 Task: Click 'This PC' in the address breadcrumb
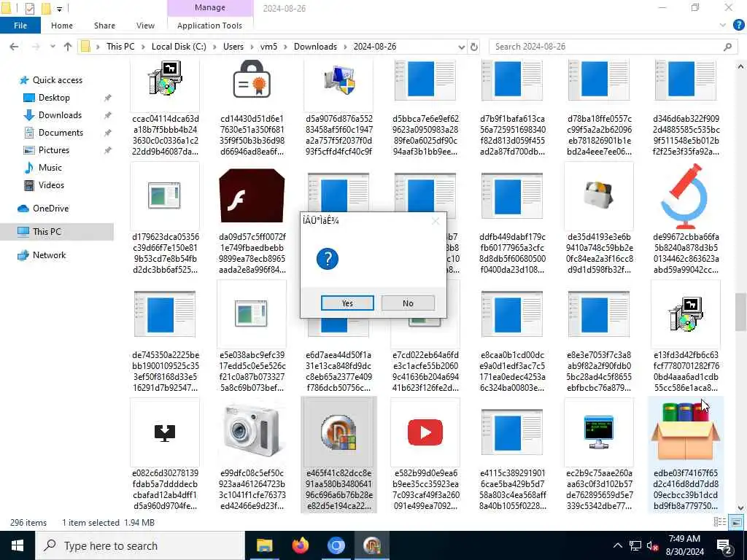(120, 46)
